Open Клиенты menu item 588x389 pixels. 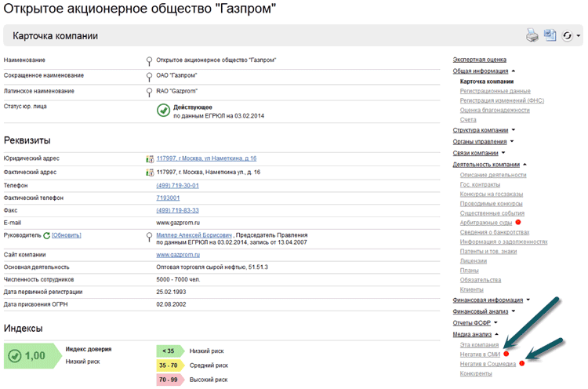click(472, 289)
